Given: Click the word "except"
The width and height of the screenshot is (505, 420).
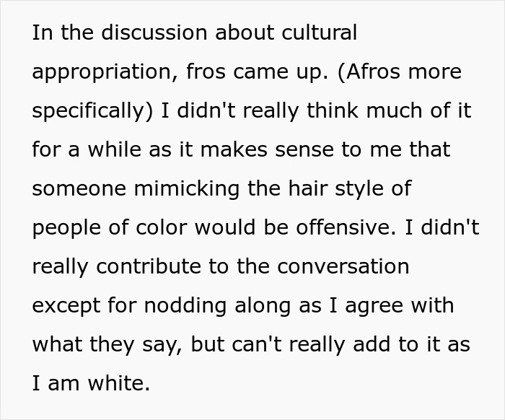Looking at the screenshot, I should coord(66,306).
